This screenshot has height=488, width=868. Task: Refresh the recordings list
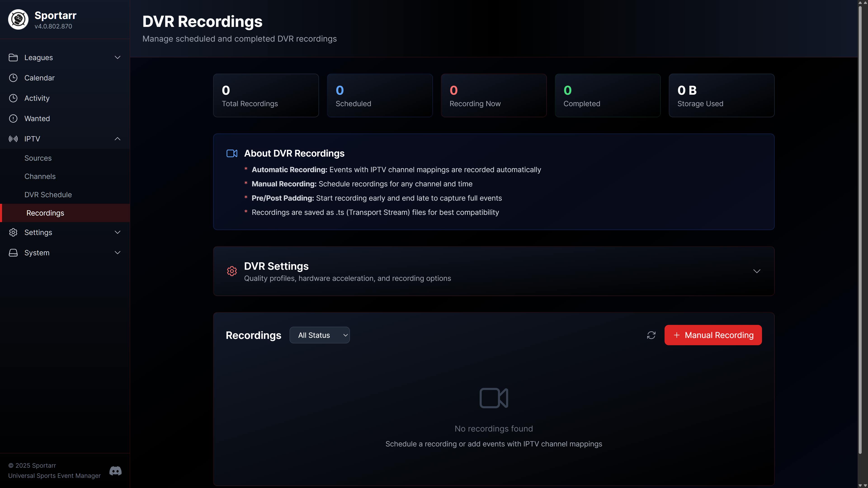(651, 335)
